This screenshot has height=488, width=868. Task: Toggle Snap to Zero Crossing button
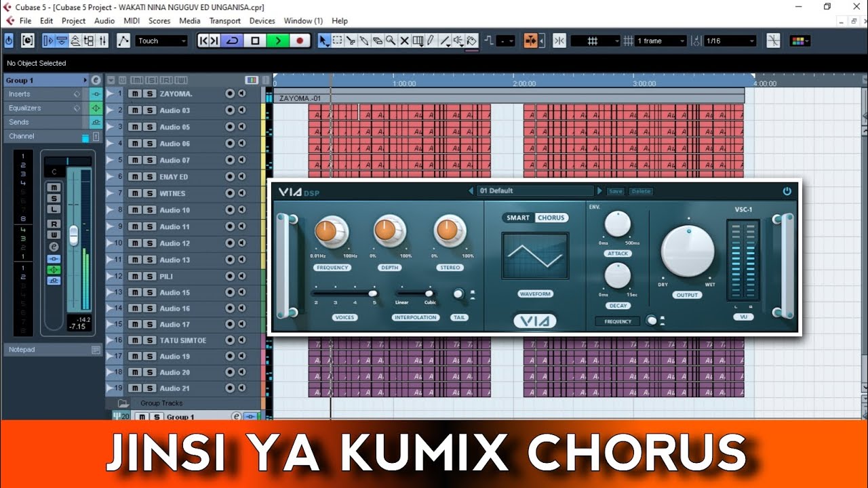coord(773,41)
